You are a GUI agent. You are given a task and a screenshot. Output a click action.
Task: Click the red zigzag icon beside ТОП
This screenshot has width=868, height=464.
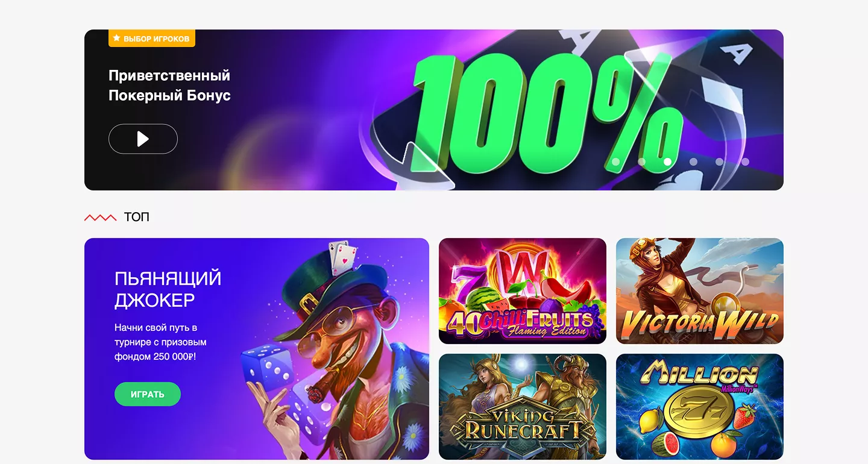click(x=100, y=218)
